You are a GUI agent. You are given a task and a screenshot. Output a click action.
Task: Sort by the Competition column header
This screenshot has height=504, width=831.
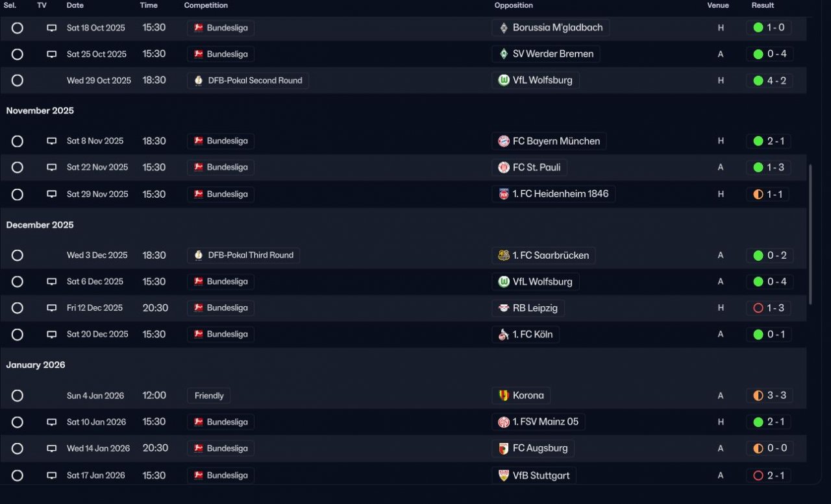tap(206, 5)
